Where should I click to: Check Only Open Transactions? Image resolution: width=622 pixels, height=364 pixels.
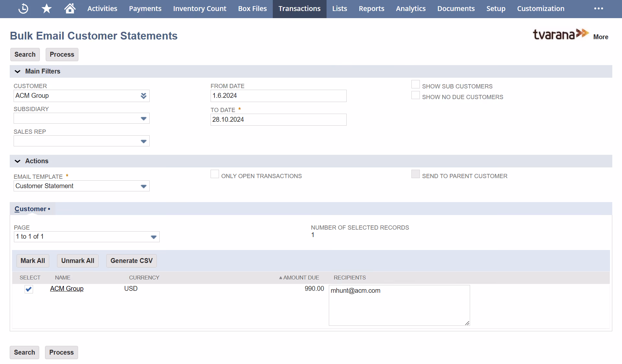pyautogui.click(x=215, y=174)
